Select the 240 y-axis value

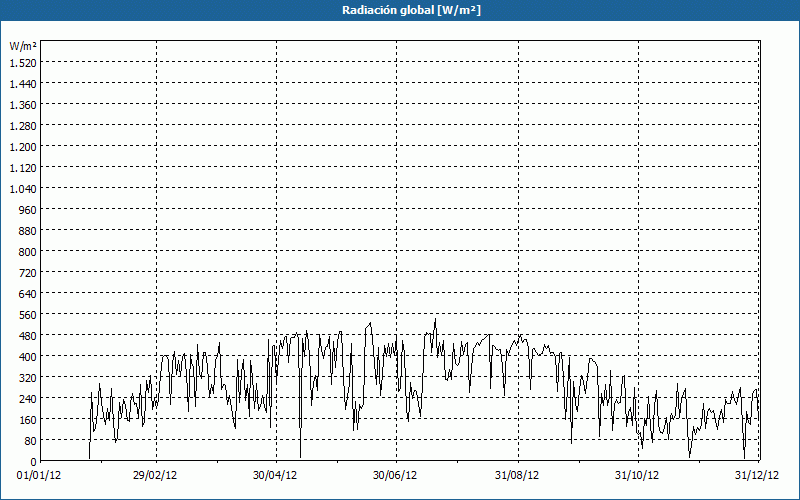pyautogui.click(x=28, y=399)
